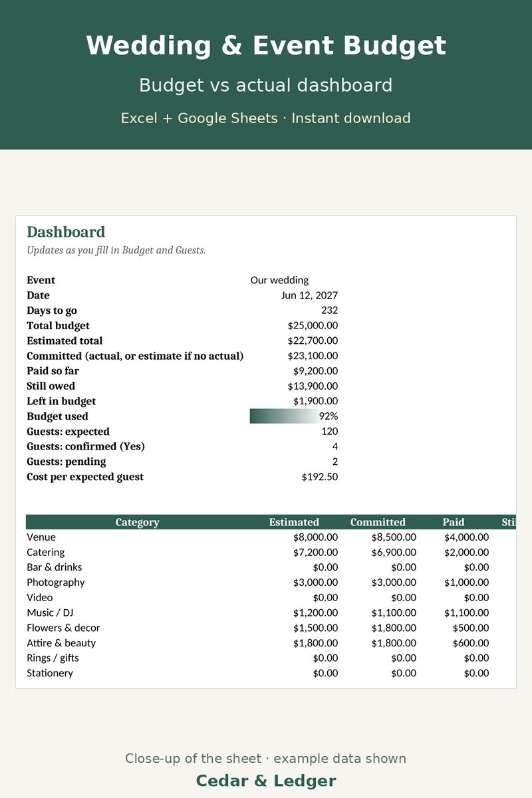Select the Guests: pending value 2
The height and width of the screenshot is (798, 532).
335,462
